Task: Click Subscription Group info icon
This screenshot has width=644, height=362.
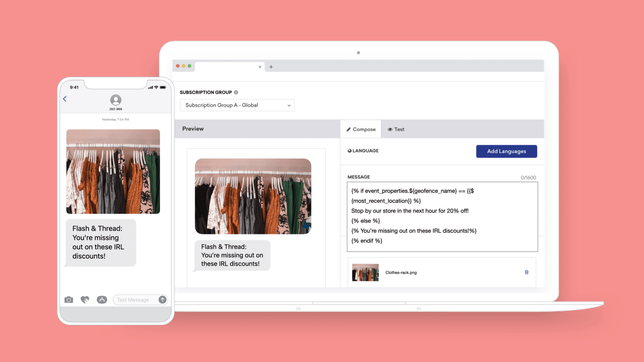Action: point(236,93)
